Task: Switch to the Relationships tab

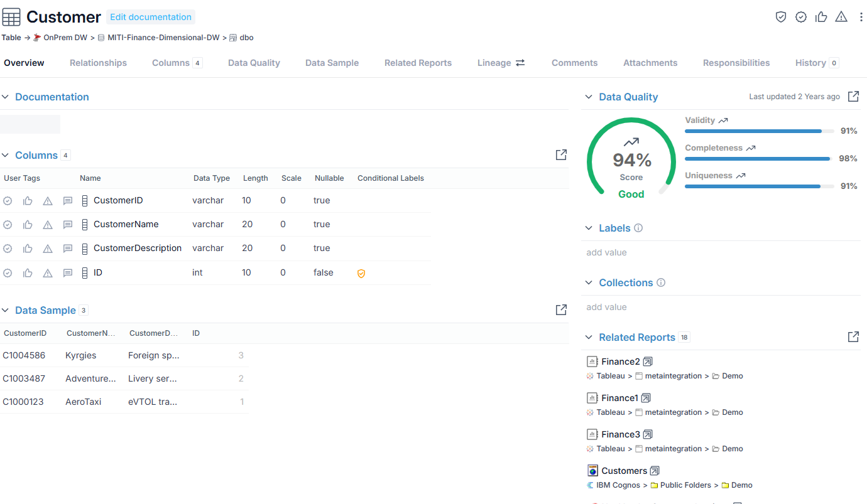Action: click(x=98, y=63)
